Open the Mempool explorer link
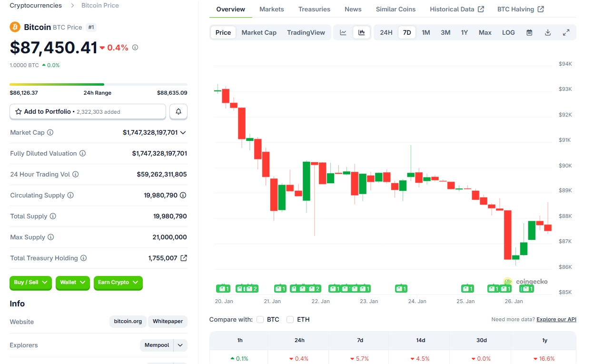The image size is (594, 364). [157, 345]
